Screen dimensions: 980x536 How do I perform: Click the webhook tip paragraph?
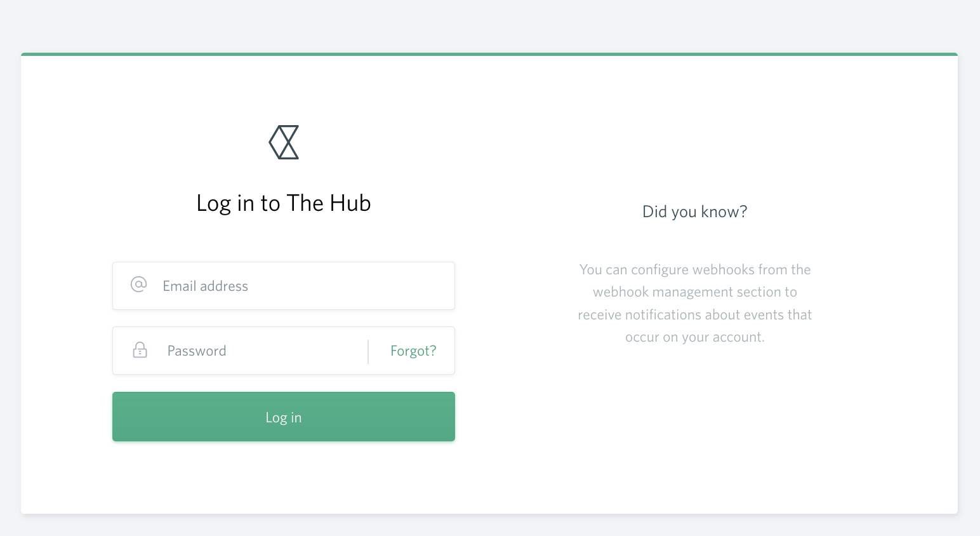tap(694, 304)
